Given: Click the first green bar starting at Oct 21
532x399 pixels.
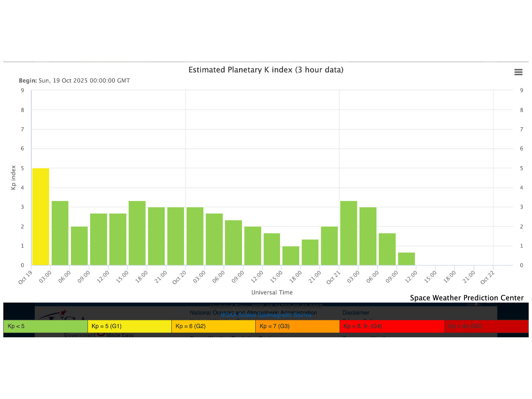Looking at the screenshot, I should pos(348,233).
